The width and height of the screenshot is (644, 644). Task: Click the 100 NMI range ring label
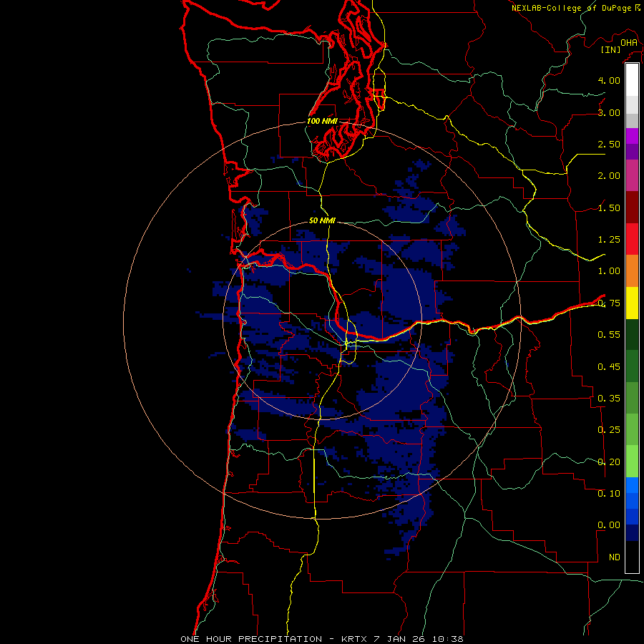(322, 121)
